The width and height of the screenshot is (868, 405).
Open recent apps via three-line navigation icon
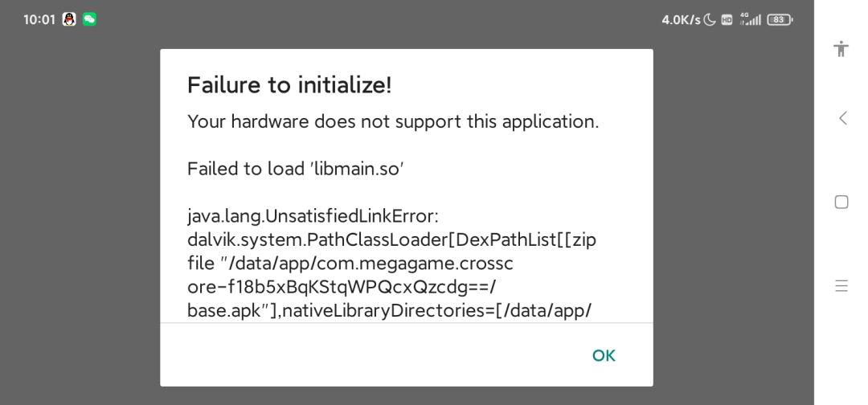841,286
